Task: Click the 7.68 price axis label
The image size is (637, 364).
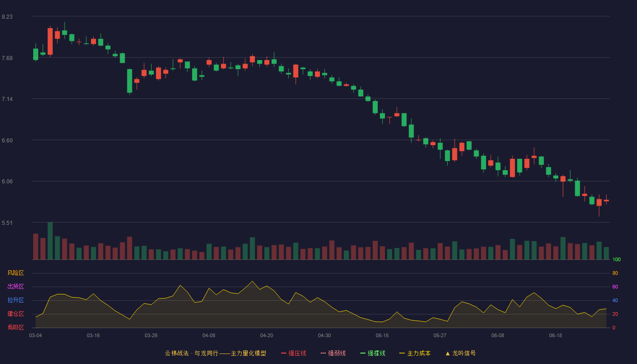Action: coord(7,58)
